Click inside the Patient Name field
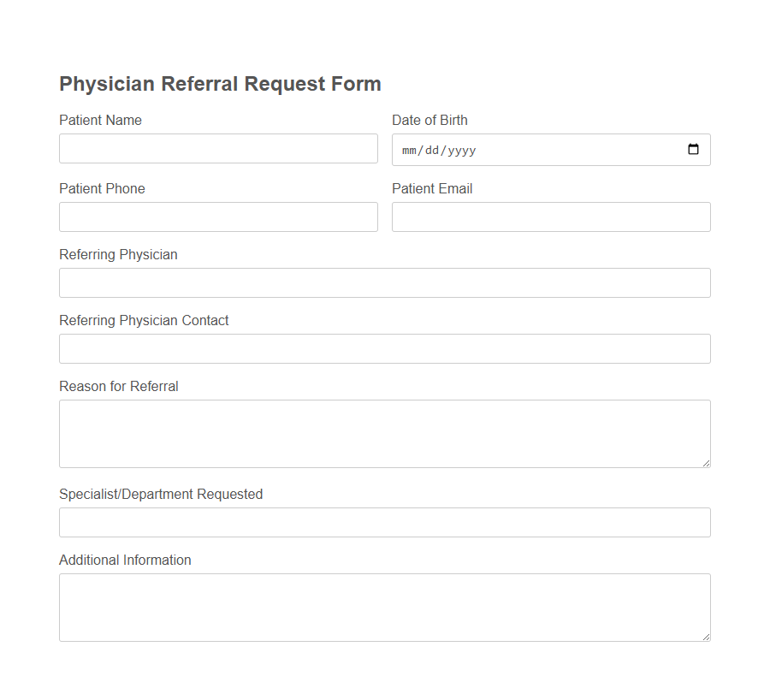770x700 pixels. point(218,148)
